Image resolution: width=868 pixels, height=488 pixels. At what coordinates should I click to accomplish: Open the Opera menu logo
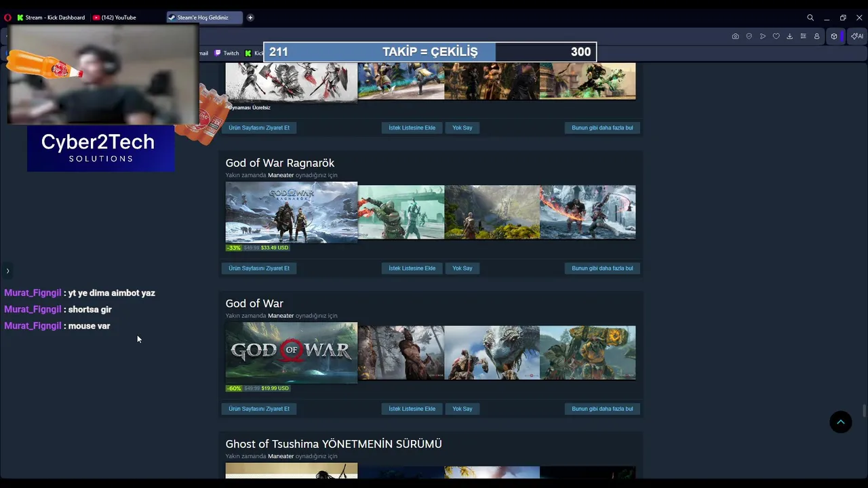[7, 18]
